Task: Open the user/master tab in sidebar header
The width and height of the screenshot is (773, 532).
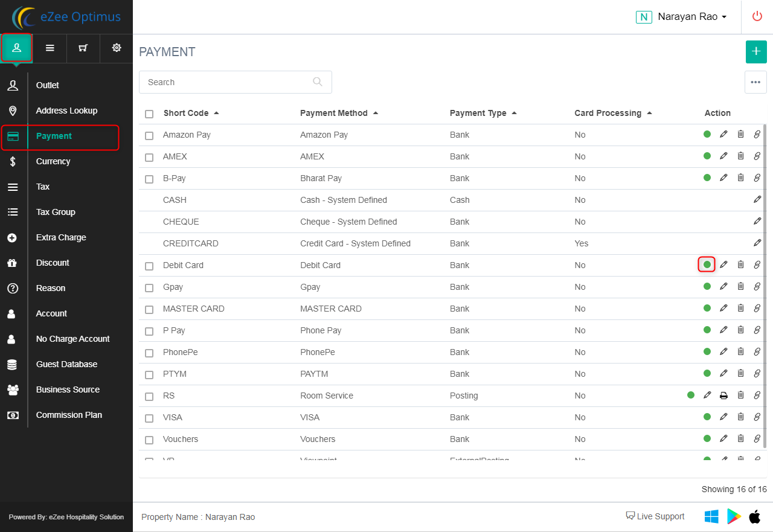Action: point(16,48)
